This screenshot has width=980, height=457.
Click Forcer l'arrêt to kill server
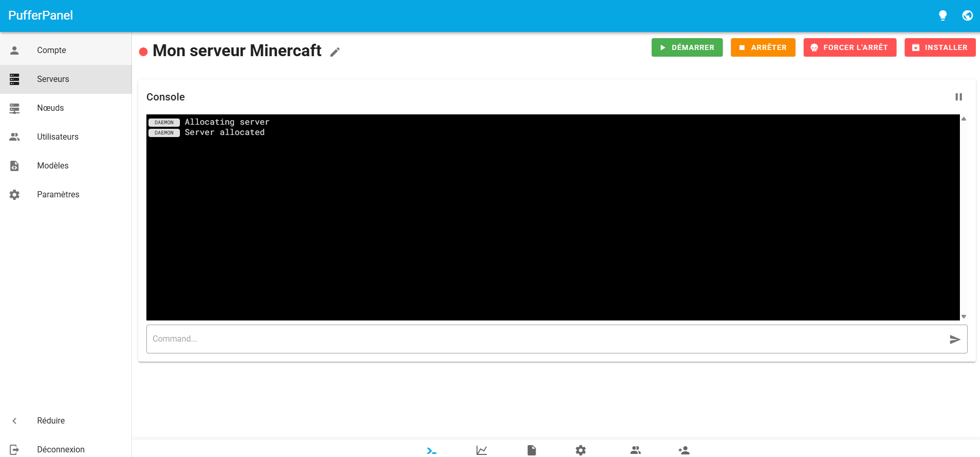pos(850,47)
